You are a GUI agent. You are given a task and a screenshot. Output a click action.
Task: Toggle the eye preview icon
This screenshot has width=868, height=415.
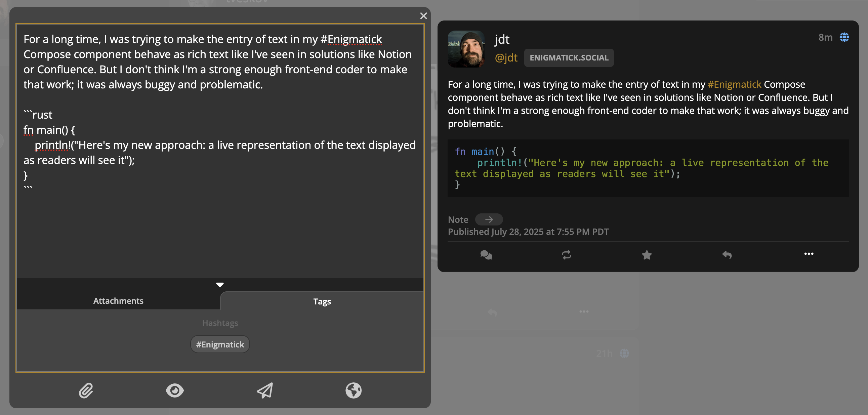174,390
